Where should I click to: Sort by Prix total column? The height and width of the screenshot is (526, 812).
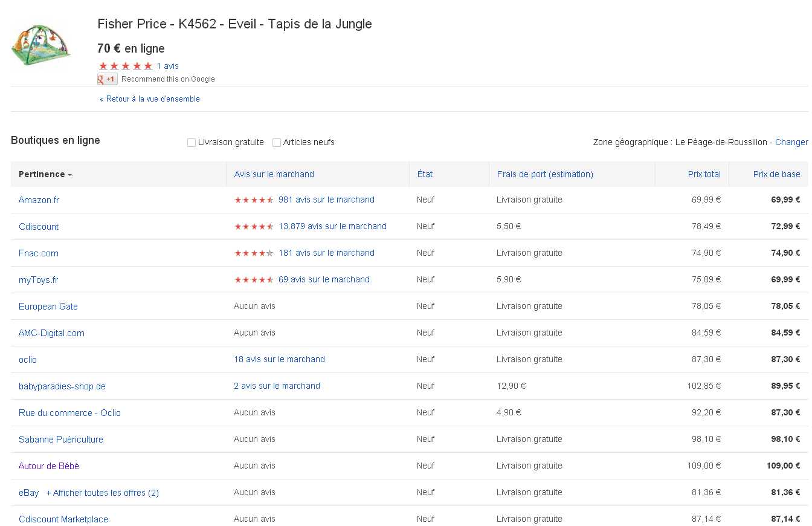click(x=704, y=174)
